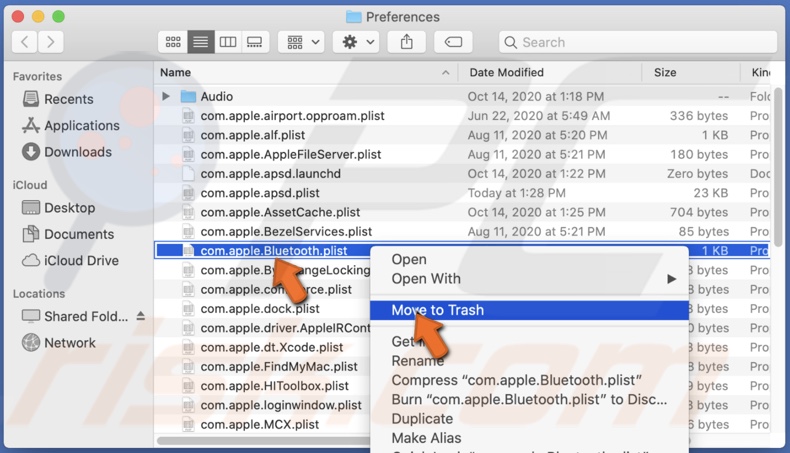Sort by the Name column header
The width and height of the screenshot is (790, 453).
(175, 73)
